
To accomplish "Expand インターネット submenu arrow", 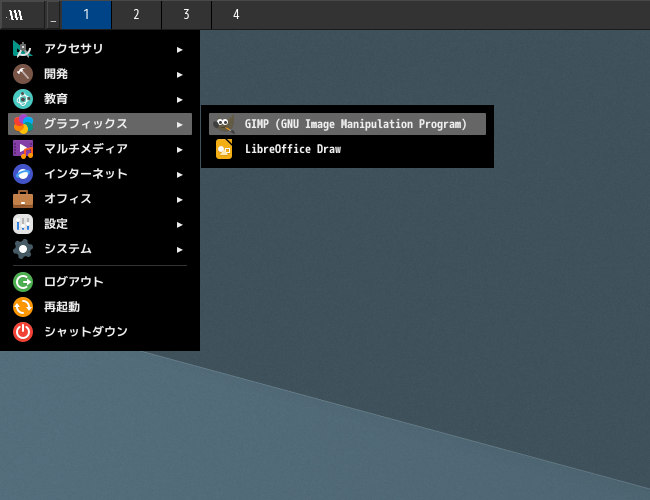I will click(179, 175).
